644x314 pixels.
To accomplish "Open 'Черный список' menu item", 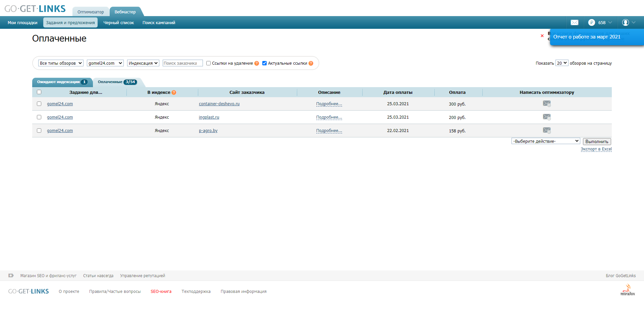I will (119, 22).
